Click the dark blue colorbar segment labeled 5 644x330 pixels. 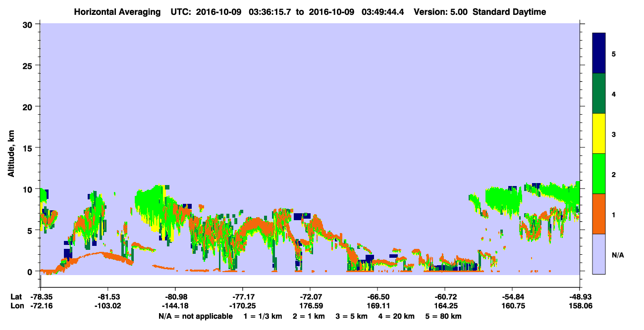[x=599, y=53]
